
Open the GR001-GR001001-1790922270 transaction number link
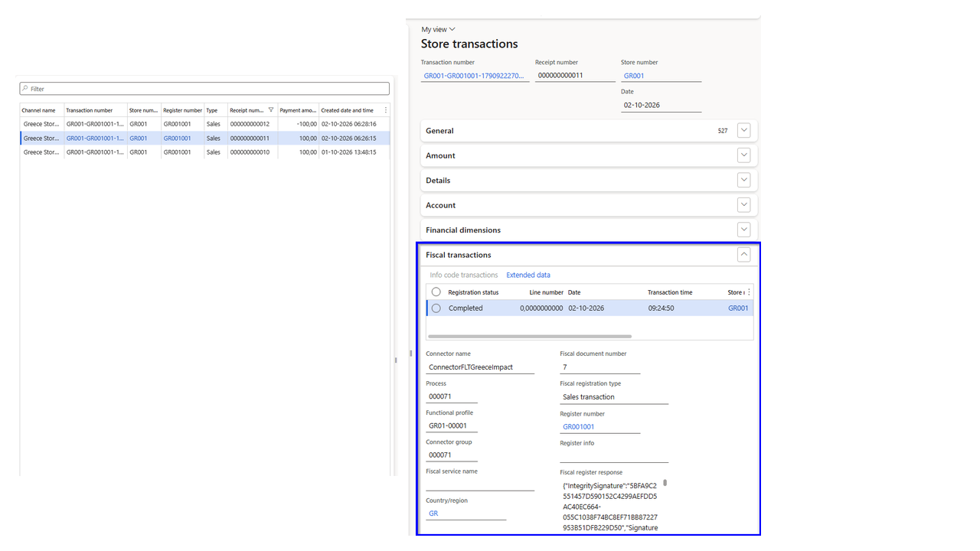coord(473,76)
